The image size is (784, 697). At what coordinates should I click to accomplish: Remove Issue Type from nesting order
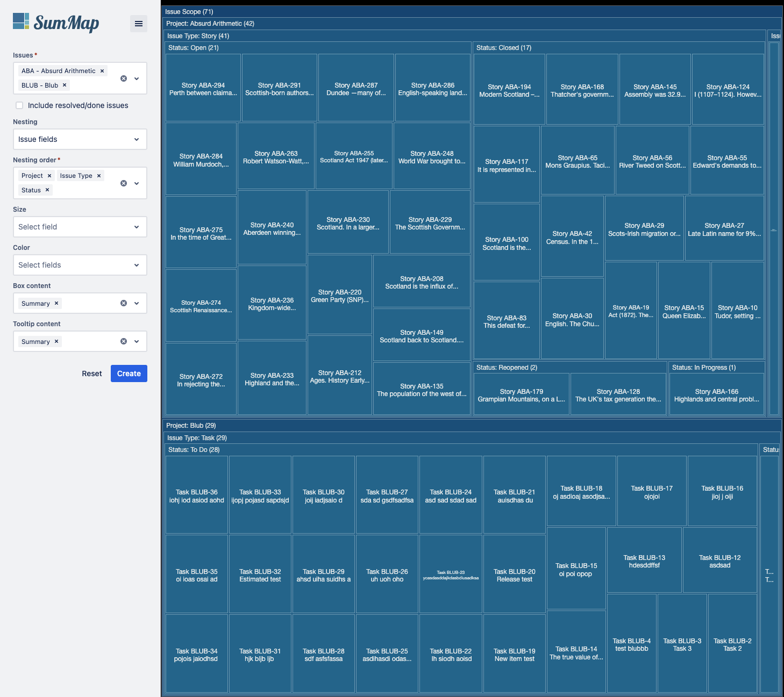(x=99, y=176)
